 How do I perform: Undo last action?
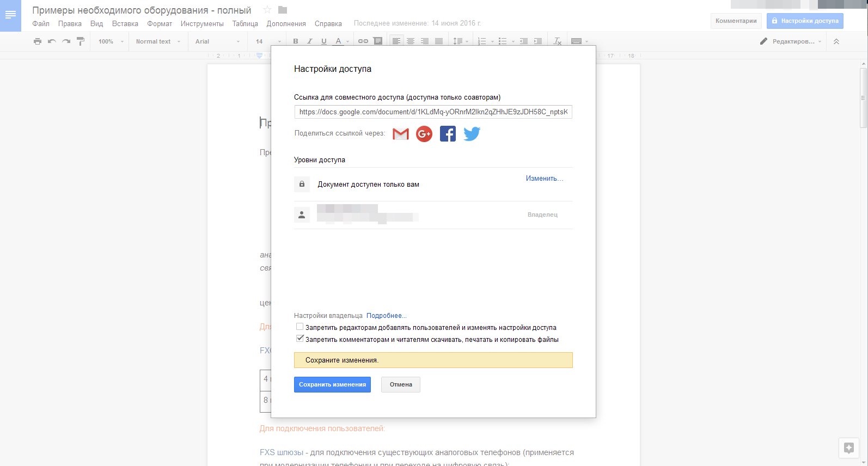[x=52, y=41]
